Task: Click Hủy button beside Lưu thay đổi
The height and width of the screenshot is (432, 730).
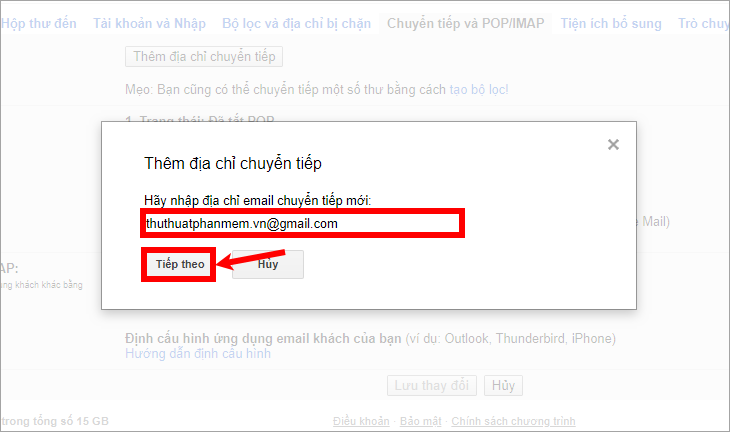Action: 503,385
